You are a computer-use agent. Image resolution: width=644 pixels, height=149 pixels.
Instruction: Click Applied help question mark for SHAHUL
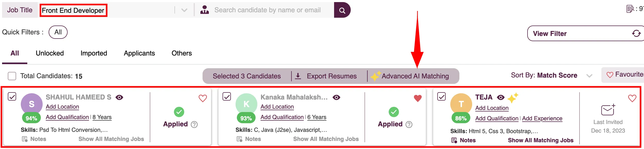click(x=194, y=125)
